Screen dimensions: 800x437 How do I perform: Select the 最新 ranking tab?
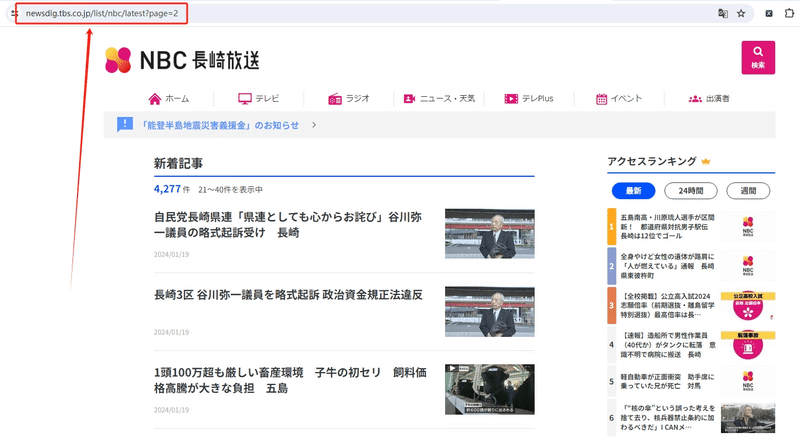point(633,191)
